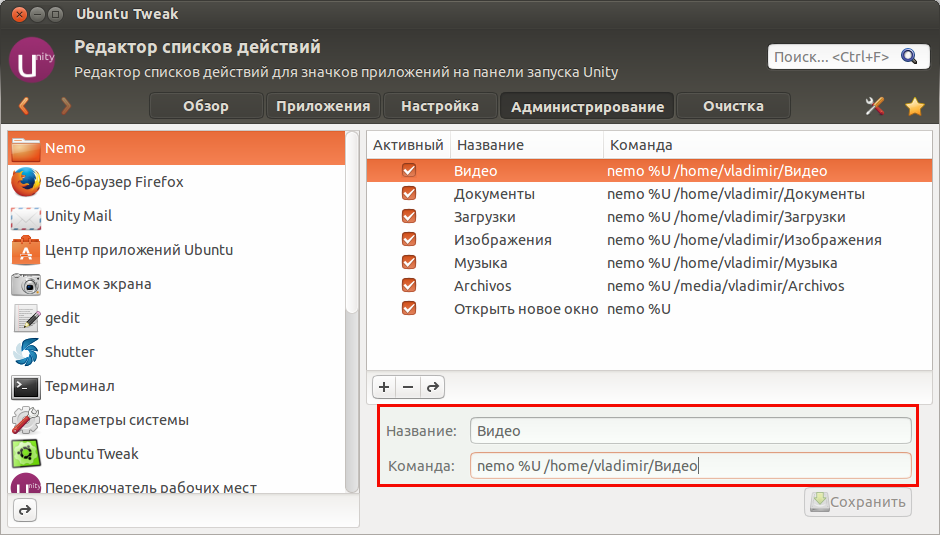Click command nemo %U /home/vladimir/Документы

(x=736, y=194)
